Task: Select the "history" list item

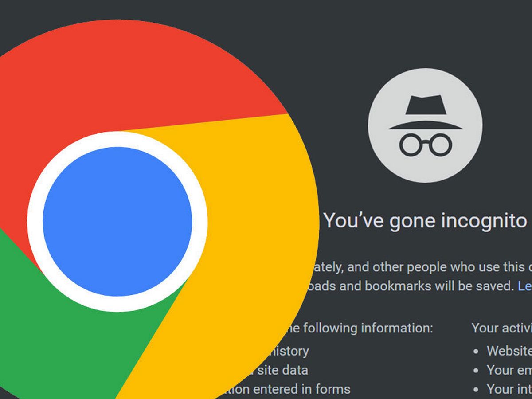Action: click(289, 351)
